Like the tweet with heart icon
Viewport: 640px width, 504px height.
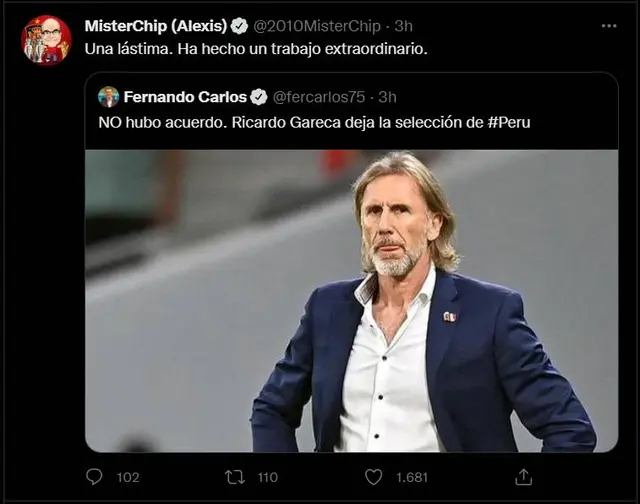tap(373, 477)
